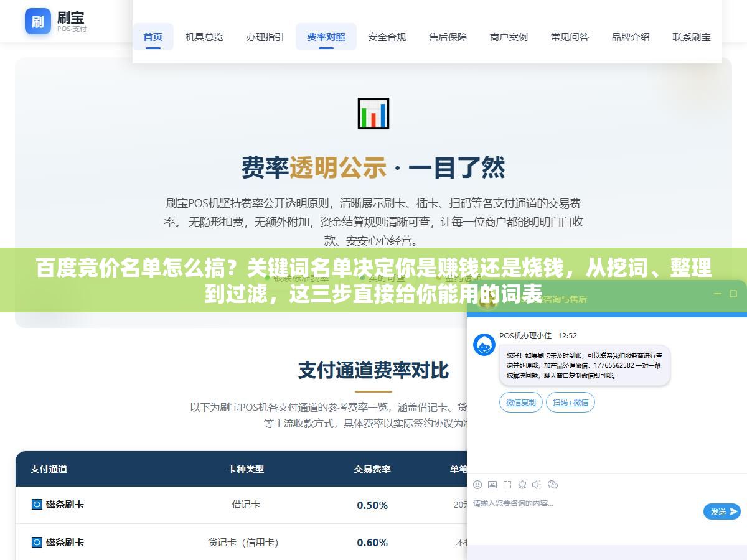This screenshot has height=560, width=747.
Task: Open the 常见问答 nav item
Action: (x=570, y=37)
